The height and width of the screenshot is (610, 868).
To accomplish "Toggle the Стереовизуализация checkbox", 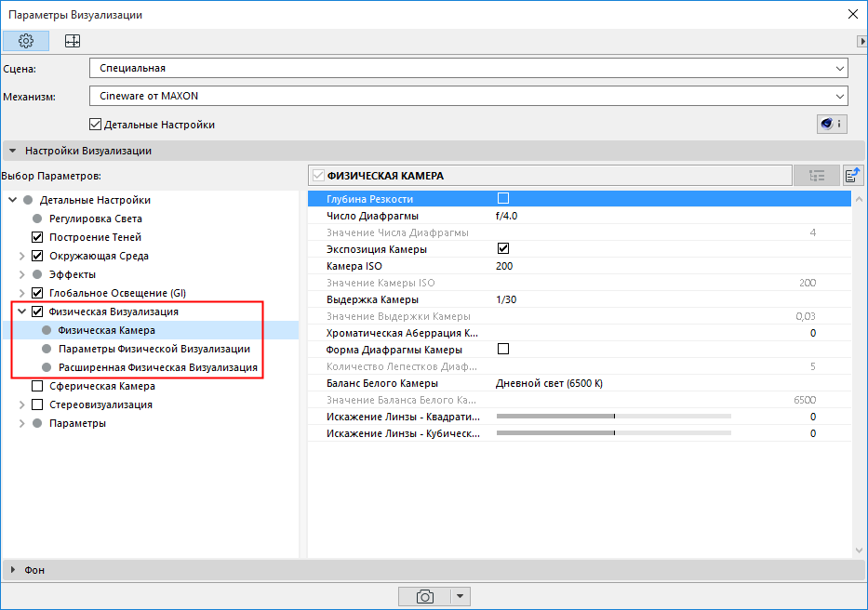I will click(37, 404).
